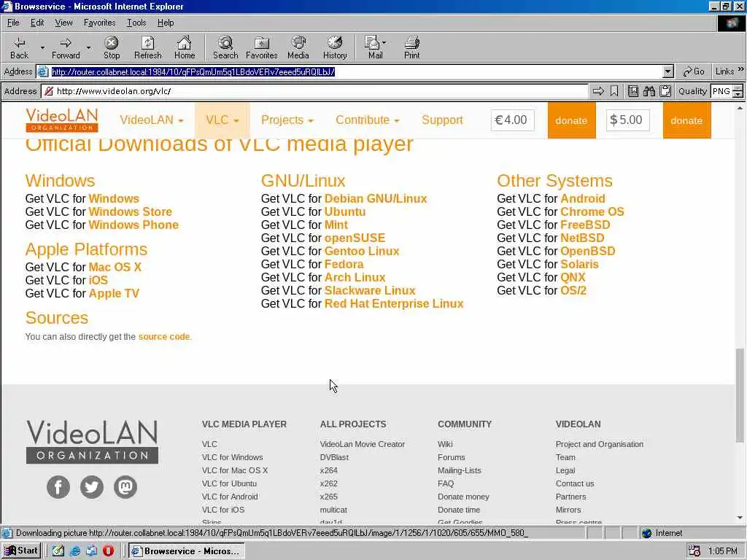The height and width of the screenshot is (560, 747).
Task: Click the page vertical scrollbar thumb
Action: click(x=740, y=396)
